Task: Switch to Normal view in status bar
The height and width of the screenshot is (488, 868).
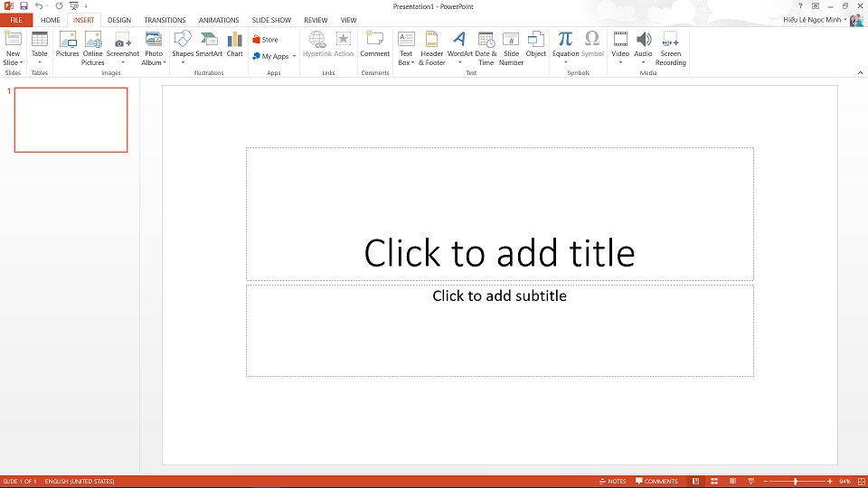Action: [696, 482]
